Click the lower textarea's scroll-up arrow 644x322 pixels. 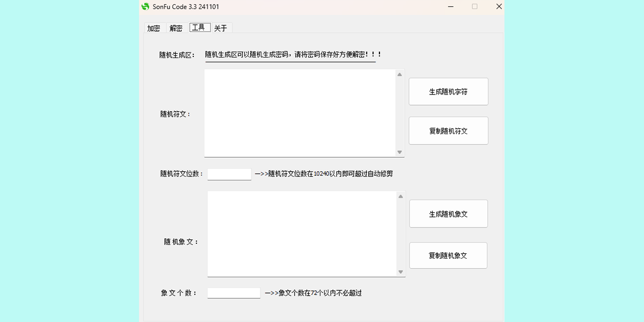(399, 196)
